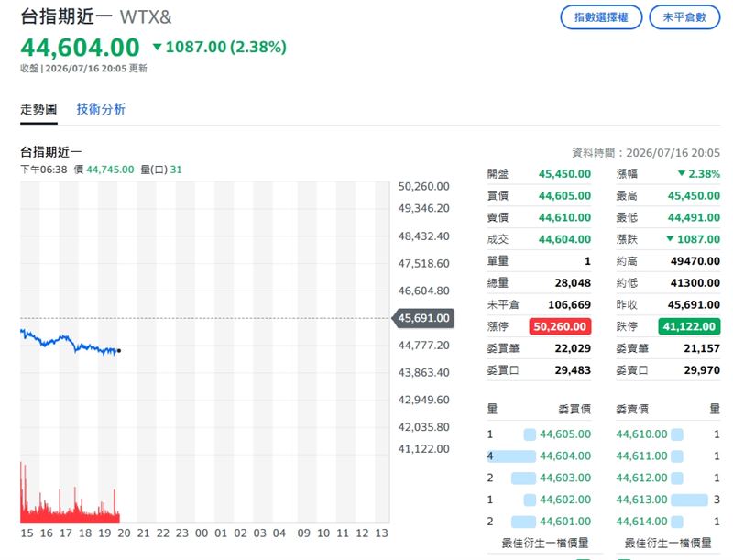This screenshot has height=560, width=733.
Task: Click the 買價 value 44,605.00
Action: point(564,195)
